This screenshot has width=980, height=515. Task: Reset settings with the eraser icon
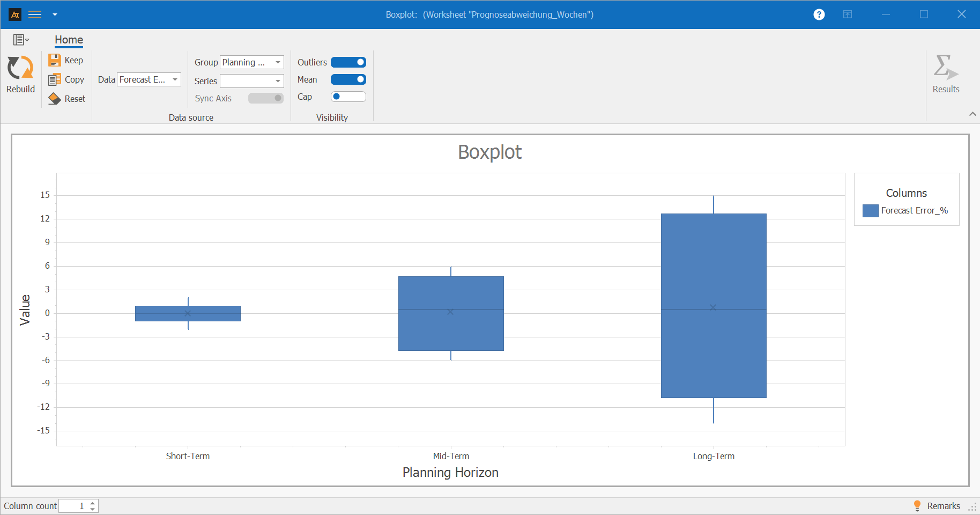[54, 99]
